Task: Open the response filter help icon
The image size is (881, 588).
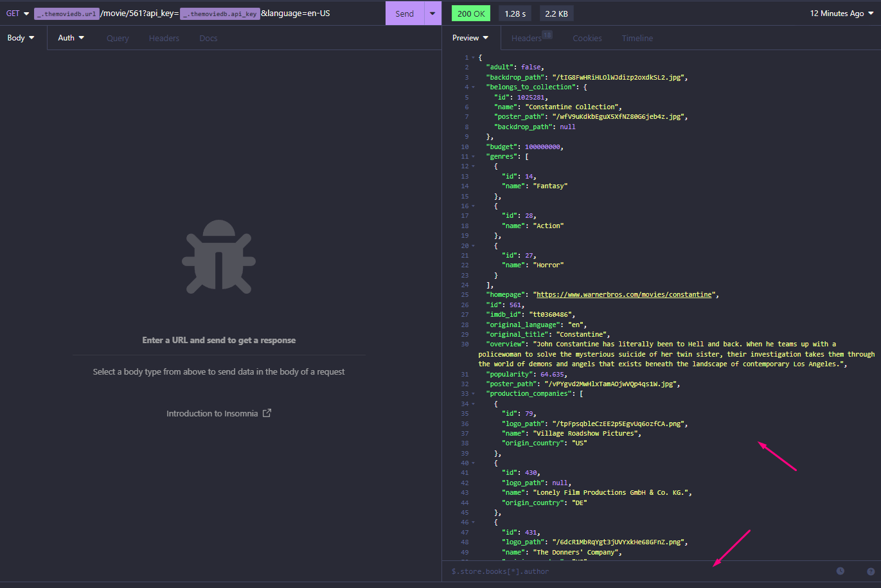Action: 871,571
